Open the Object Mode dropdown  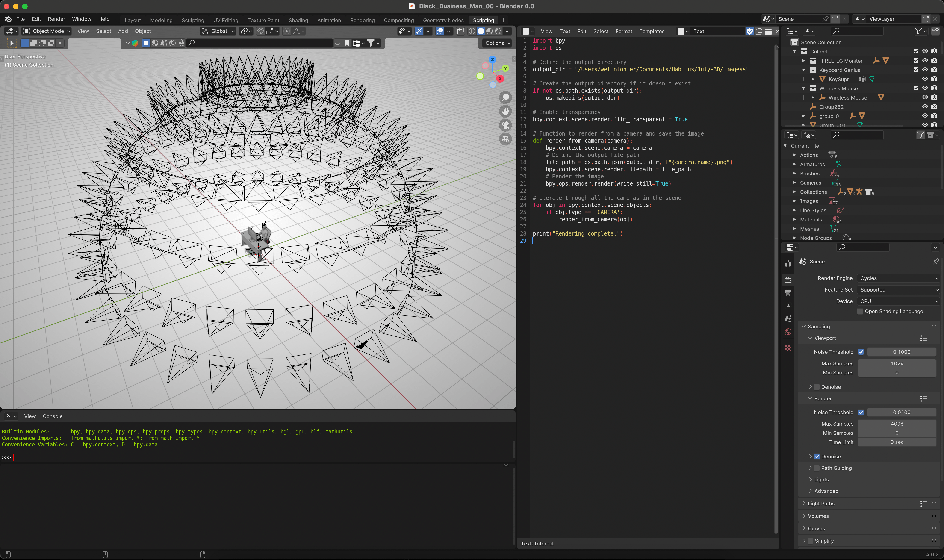(x=46, y=31)
